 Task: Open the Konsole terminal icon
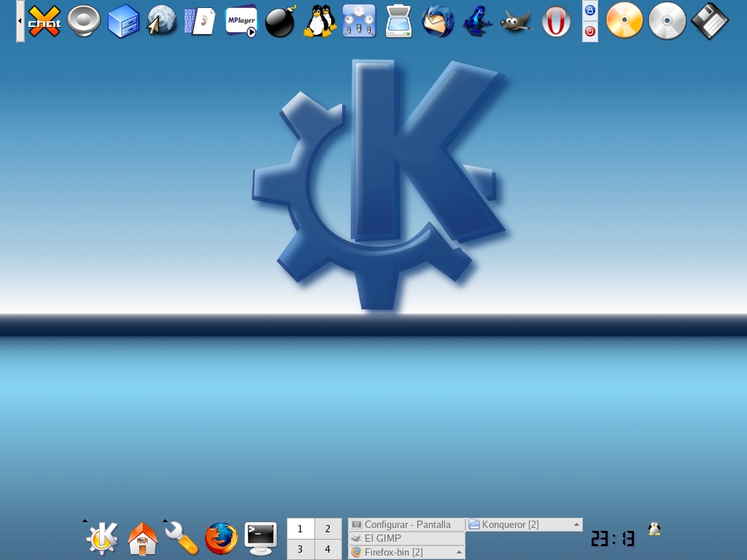[260, 539]
